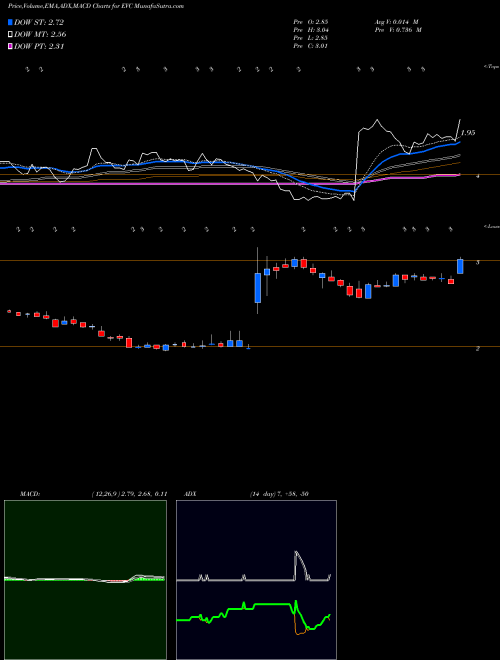This screenshot has height=660, width=500.
Task: Click the '1.95' label on EMA chart
Action: [468, 133]
